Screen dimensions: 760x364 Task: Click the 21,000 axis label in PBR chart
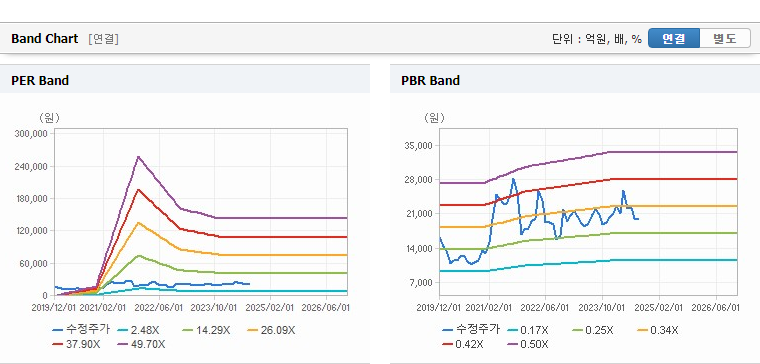(x=419, y=214)
